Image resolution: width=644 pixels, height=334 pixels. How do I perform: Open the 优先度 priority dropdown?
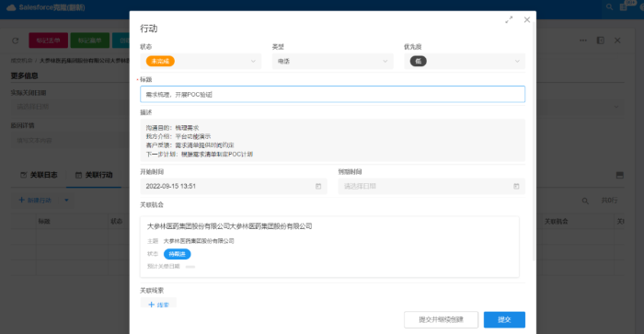(x=464, y=62)
